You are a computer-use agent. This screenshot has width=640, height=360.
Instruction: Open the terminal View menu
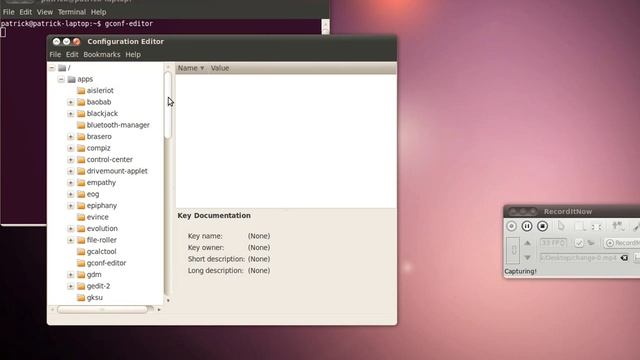[x=44, y=12]
